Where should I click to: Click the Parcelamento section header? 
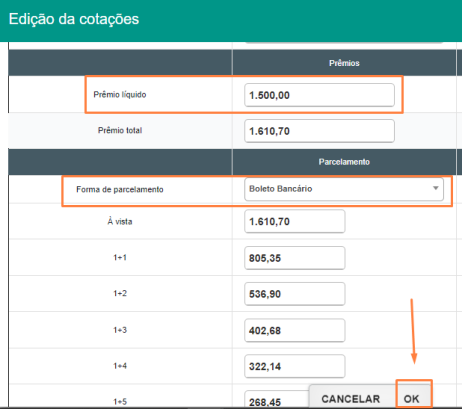click(x=344, y=162)
